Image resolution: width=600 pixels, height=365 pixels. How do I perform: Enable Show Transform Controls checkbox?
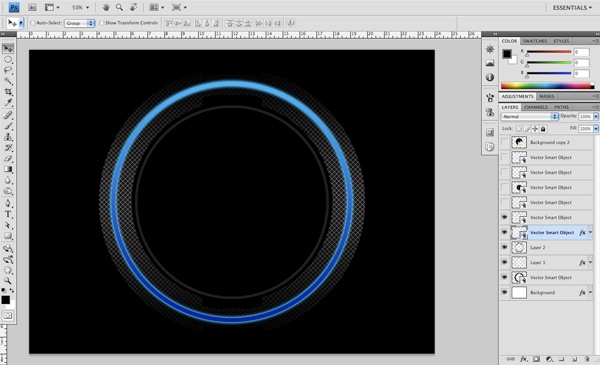pyautogui.click(x=102, y=23)
